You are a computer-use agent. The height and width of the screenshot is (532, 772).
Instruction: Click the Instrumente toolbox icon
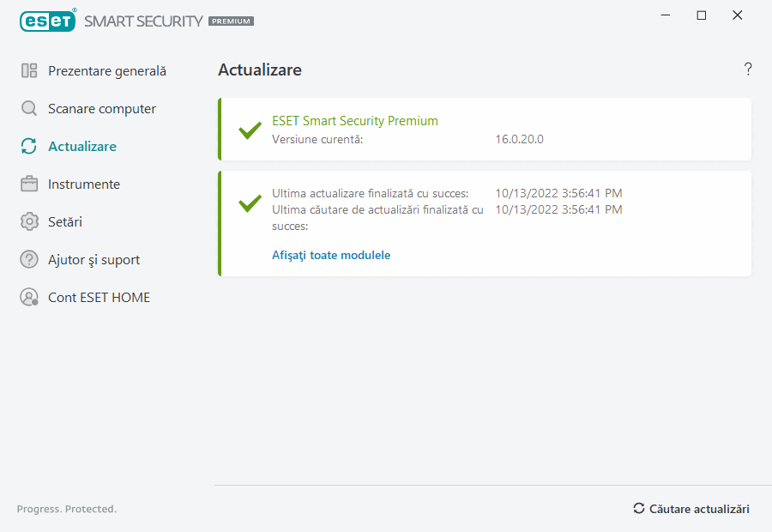29,184
